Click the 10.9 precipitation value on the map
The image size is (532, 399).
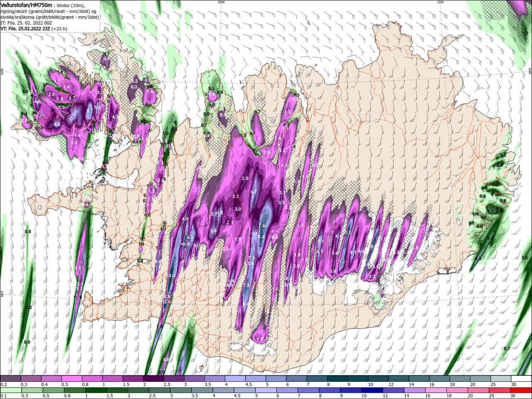click(185, 244)
